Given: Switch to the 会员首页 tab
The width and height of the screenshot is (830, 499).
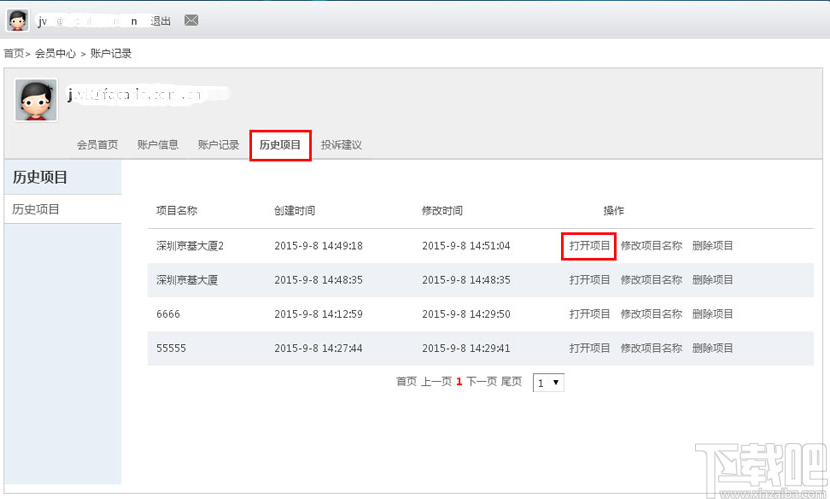Looking at the screenshot, I should tap(97, 144).
